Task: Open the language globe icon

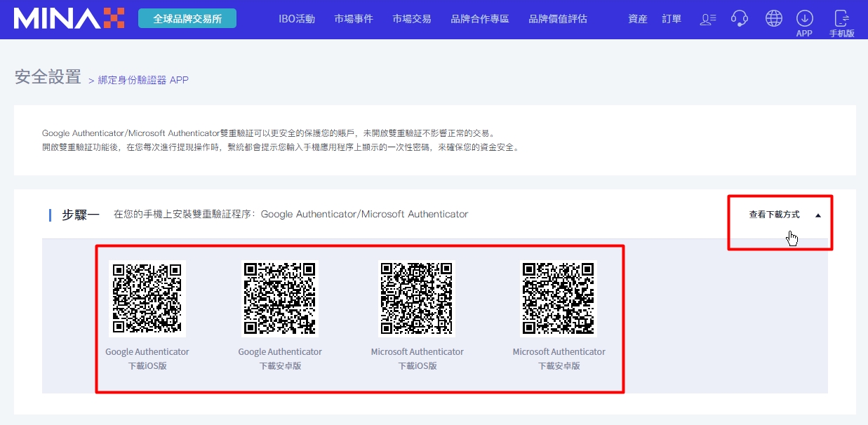Action: tap(774, 18)
